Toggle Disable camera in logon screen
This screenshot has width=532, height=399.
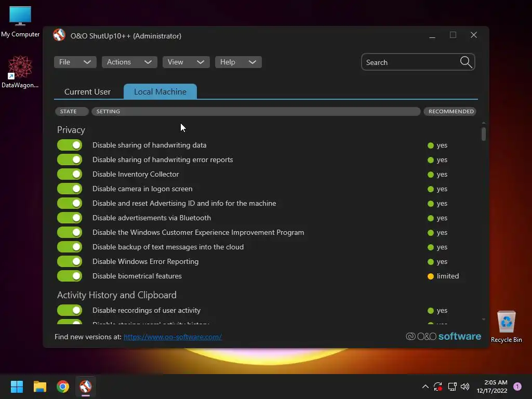70,189
